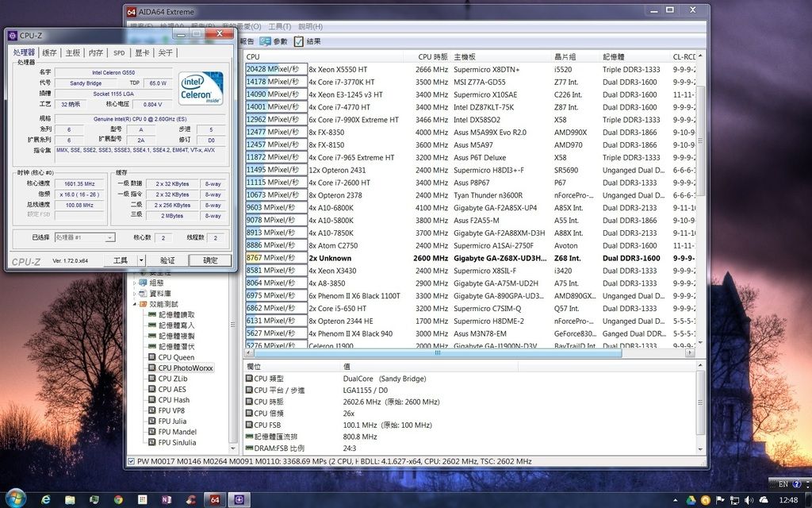
Task: Expand the 資料庫 tree node
Action: 135,294
